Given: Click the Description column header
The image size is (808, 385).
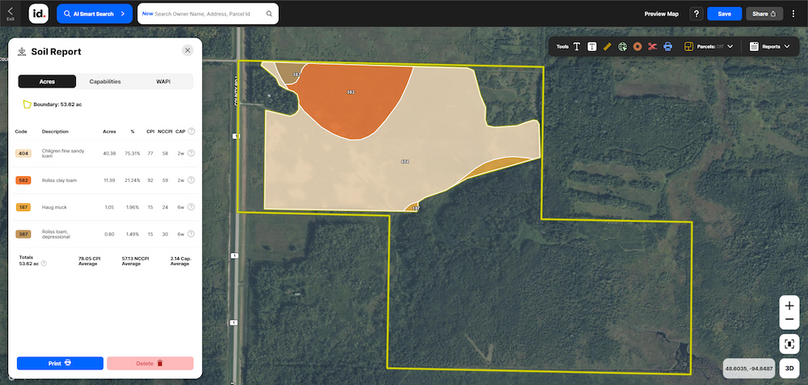Looking at the screenshot, I should click(55, 131).
